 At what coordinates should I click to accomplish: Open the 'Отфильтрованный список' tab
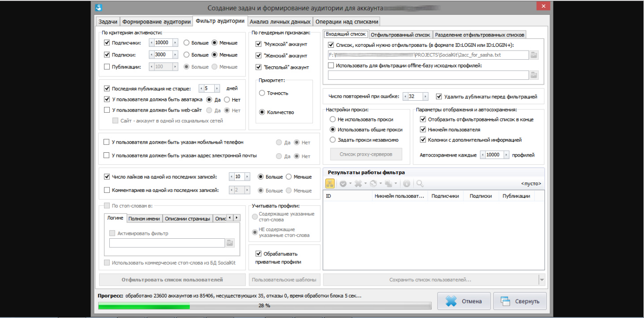click(400, 34)
